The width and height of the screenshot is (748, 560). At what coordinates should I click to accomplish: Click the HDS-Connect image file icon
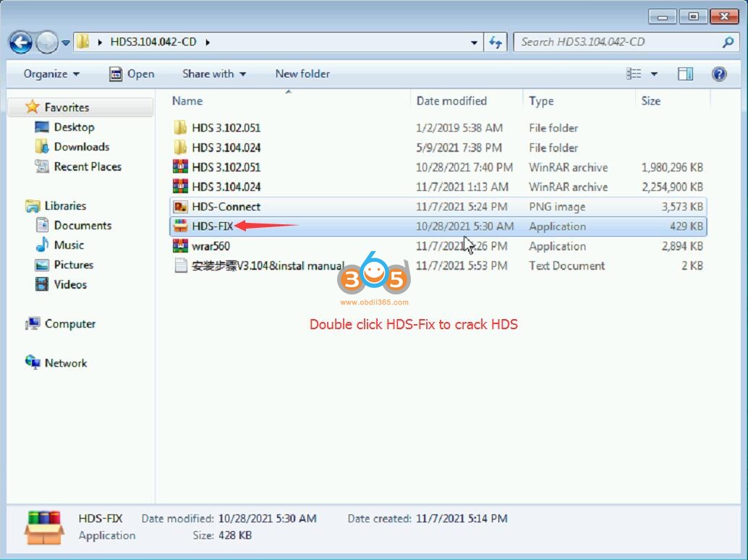[x=180, y=206]
